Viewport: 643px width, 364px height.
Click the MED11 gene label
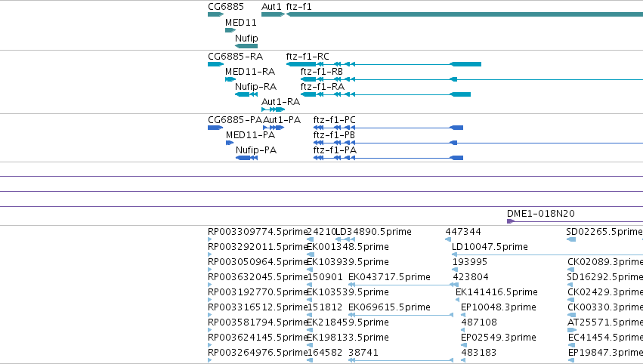click(241, 23)
